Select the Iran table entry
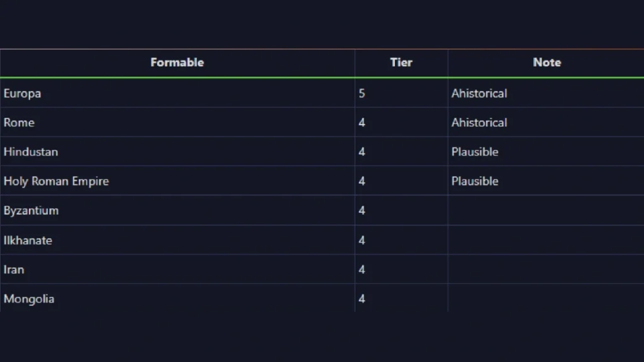 [x=14, y=270]
